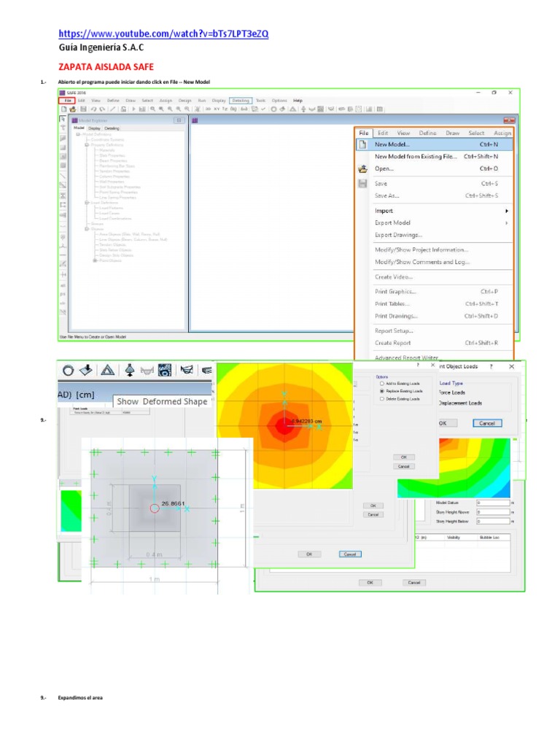Select Delete Existing Loads option
Viewport: 560px width, 747px height.
pyautogui.click(x=382, y=399)
